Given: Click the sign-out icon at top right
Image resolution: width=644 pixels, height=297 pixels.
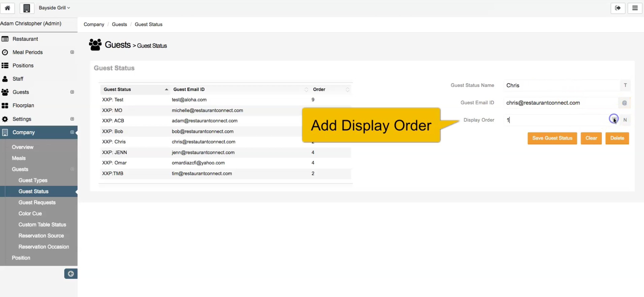Looking at the screenshot, I should click(618, 8).
